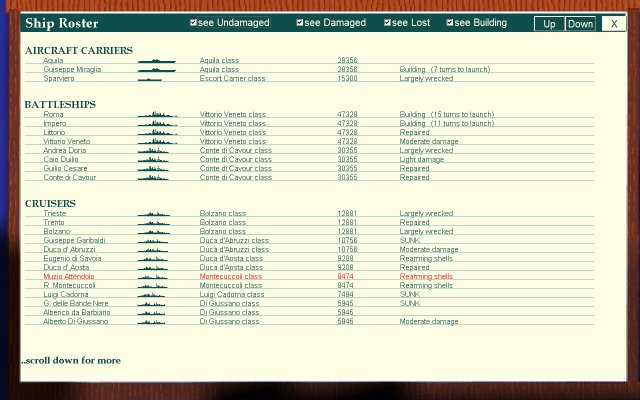Toggle the see Damaged checkbox

tap(301, 23)
